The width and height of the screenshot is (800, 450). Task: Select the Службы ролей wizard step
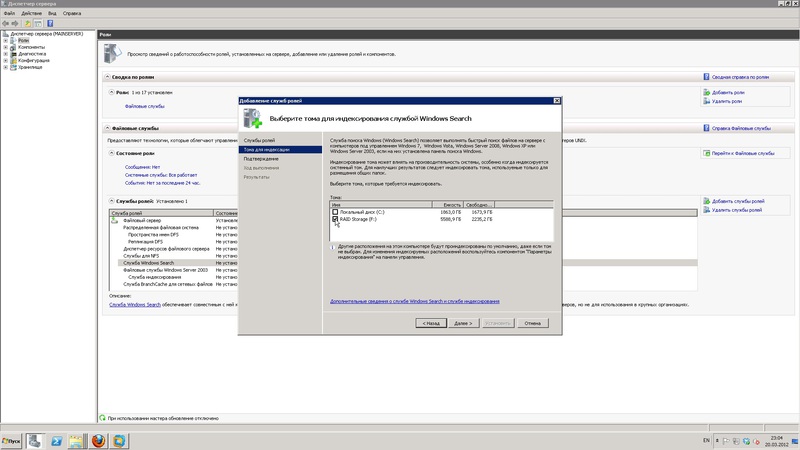259,140
